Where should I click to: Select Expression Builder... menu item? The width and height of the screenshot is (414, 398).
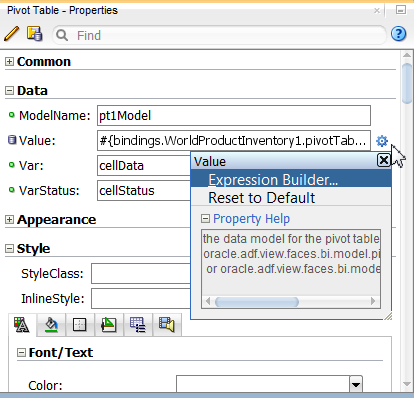(x=291, y=179)
